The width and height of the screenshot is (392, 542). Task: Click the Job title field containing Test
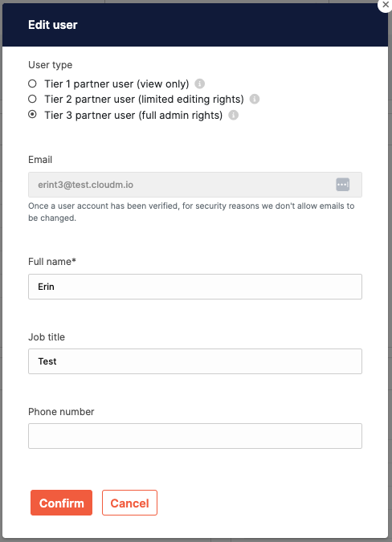tap(195, 361)
